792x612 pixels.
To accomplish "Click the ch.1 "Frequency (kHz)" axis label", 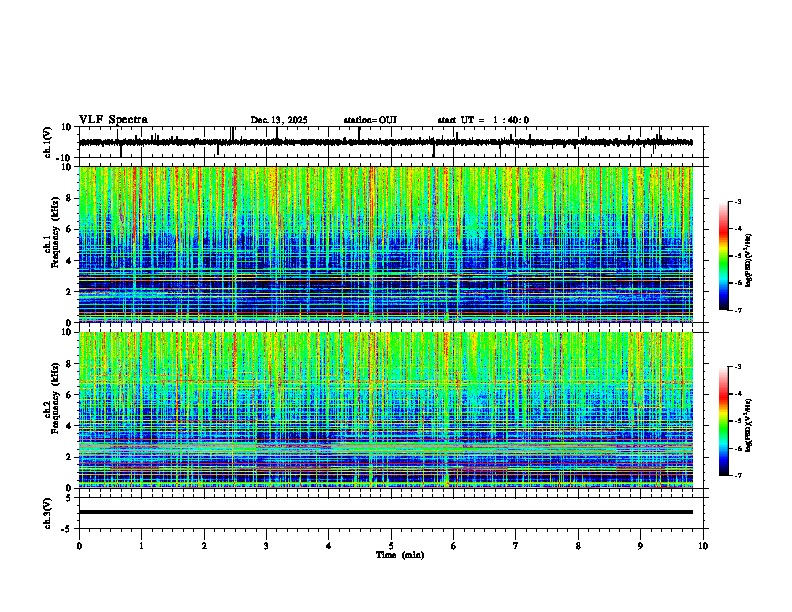I will tap(55, 233).
